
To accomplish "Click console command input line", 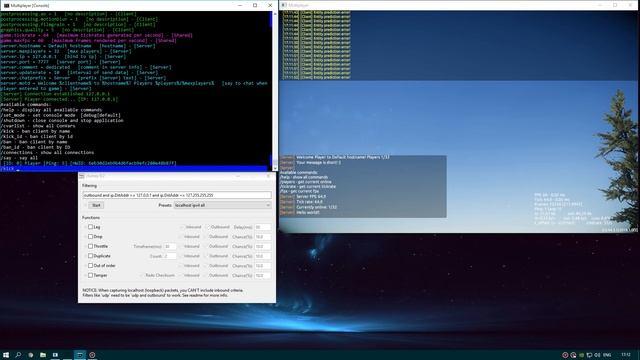I will (134, 169).
